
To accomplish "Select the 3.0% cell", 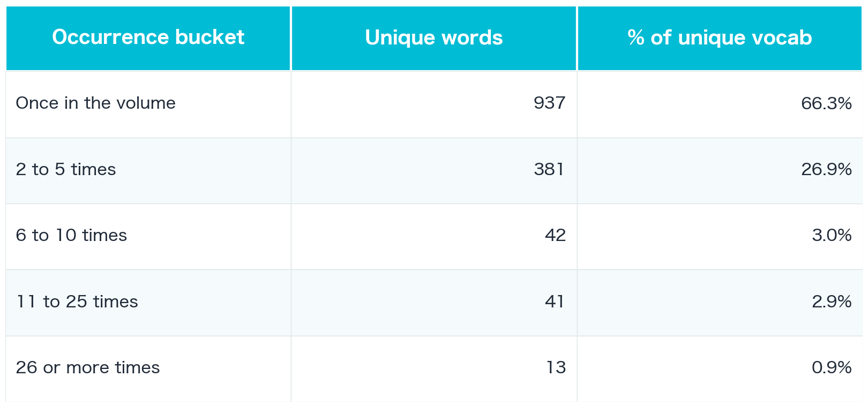I will click(831, 235).
